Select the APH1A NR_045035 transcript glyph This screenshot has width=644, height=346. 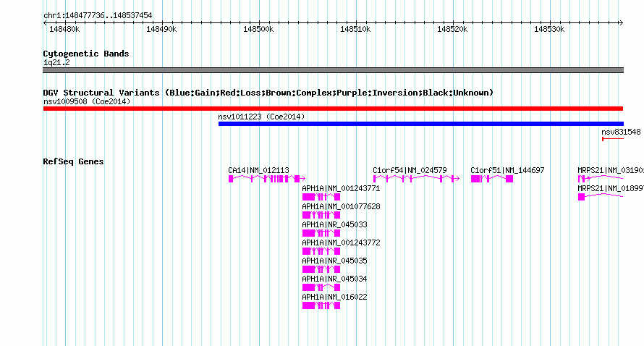pyautogui.click(x=321, y=269)
